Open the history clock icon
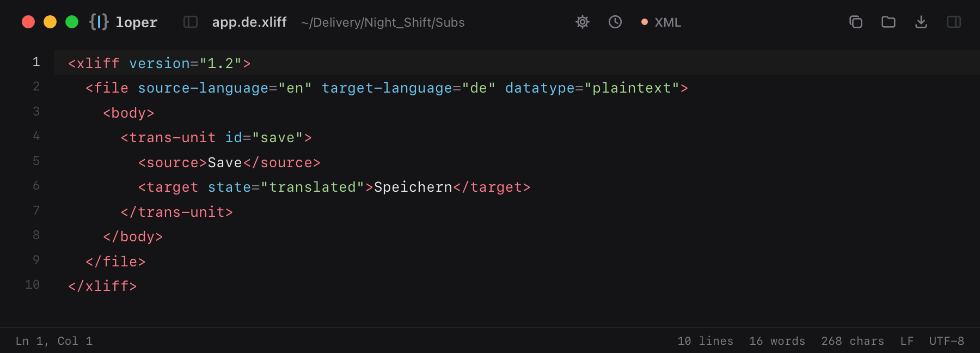This screenshot has width=980, height=353. pyautogui.click(x=615, y=22)
